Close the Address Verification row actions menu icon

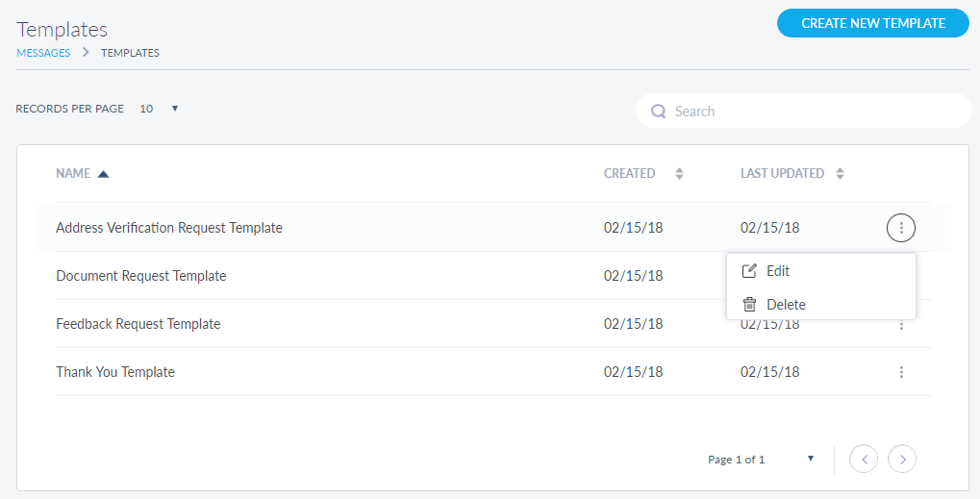pyautogui.click(x=901, y=228)
